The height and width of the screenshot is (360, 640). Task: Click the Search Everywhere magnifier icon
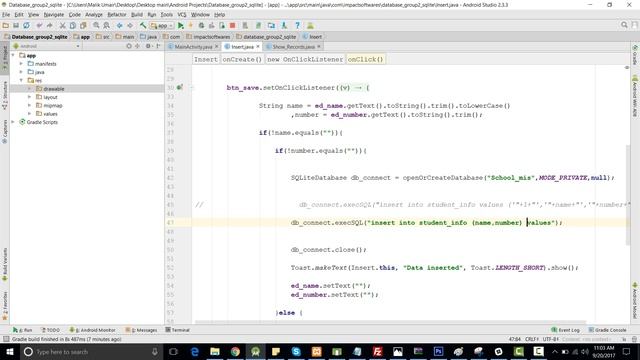pos(624,25)
